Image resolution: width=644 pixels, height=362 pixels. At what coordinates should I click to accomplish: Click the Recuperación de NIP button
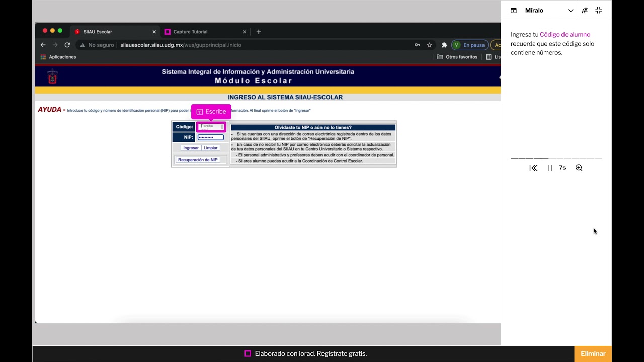click(198, 160)
